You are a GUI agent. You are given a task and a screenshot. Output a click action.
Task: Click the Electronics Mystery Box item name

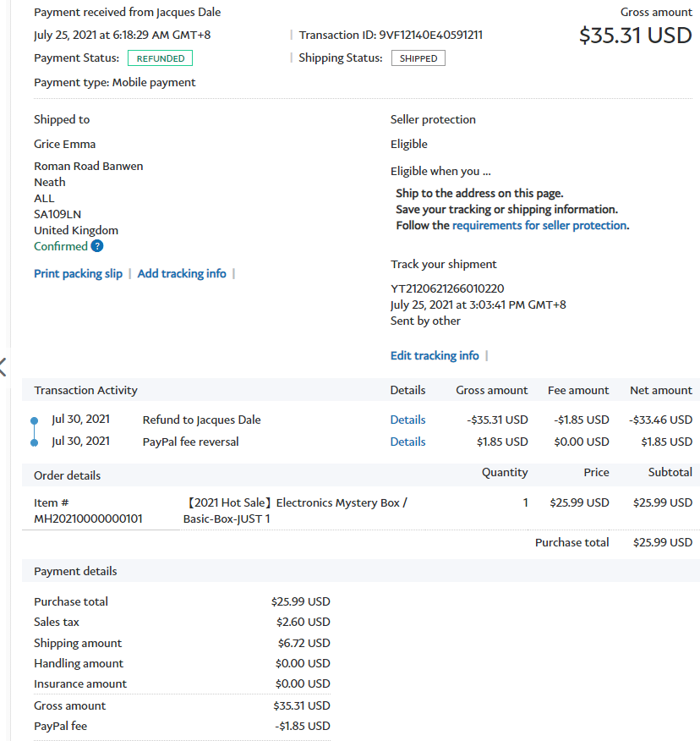click(295, 510)
